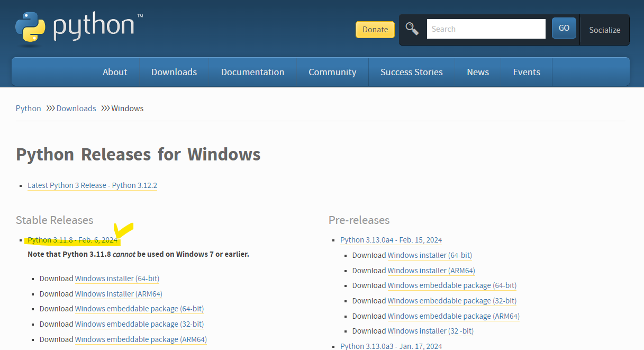This screenshot has width=644, height=350.
Task: Click the Python Releases for Windows heading
Action: [138, 154]
